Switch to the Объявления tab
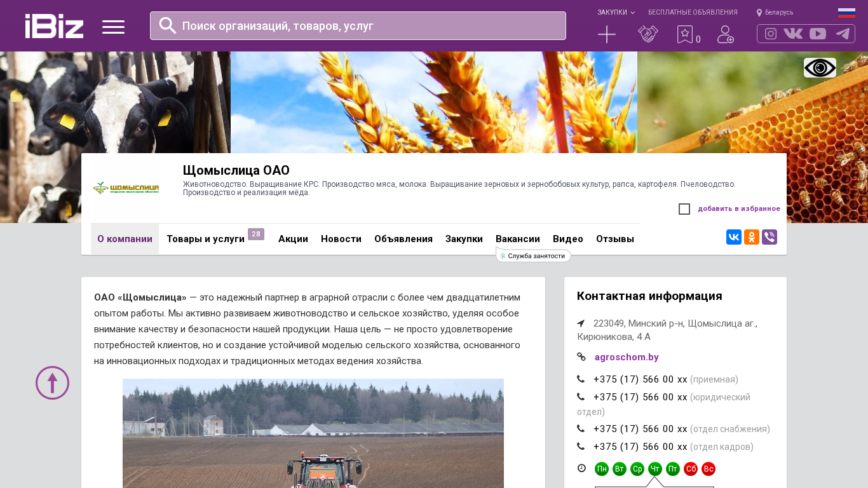 click(x=403, y=239)
